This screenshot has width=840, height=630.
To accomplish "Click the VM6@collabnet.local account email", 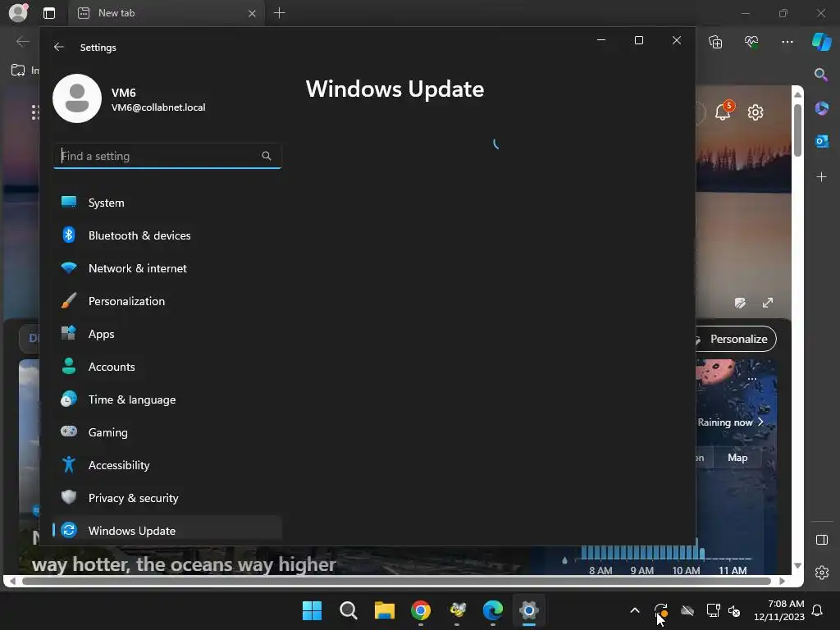I will [x=158, y=107].
